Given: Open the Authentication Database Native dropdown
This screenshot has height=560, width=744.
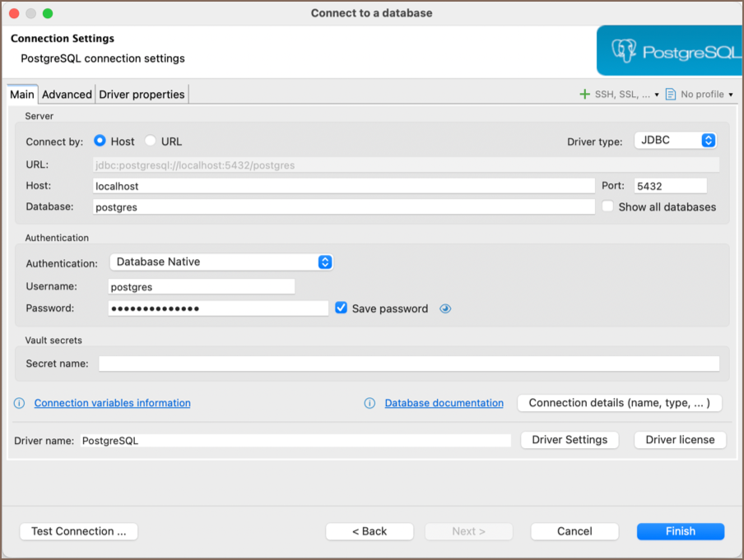Looking at the screenshot, I should [x=221, y=262].
